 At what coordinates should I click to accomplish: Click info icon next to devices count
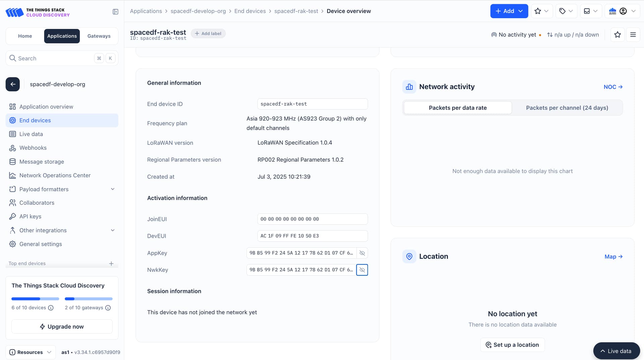(x=51, y=308)
